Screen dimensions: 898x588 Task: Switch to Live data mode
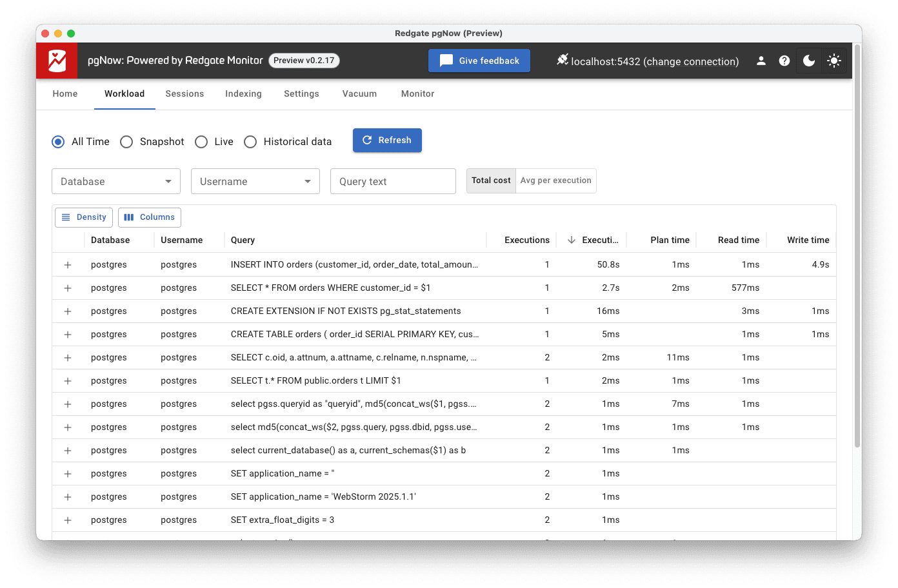click(x=201, y=141)
